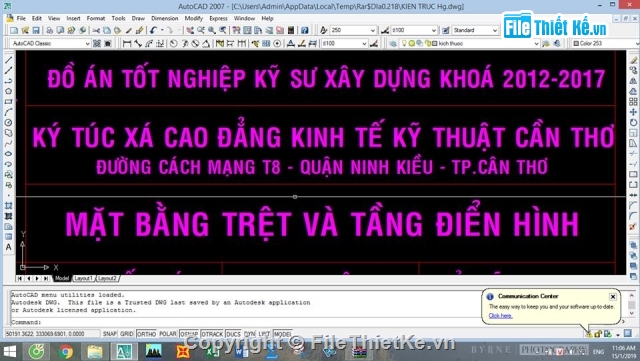
Task: Click the Windows Start button
Action: click(10, 351)
